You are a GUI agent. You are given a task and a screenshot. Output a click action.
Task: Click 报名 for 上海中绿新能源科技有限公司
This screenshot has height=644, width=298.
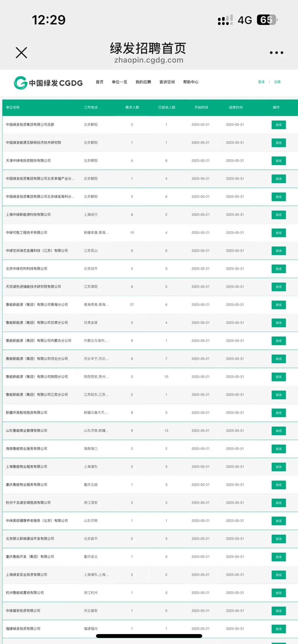(x=279, y=215)
